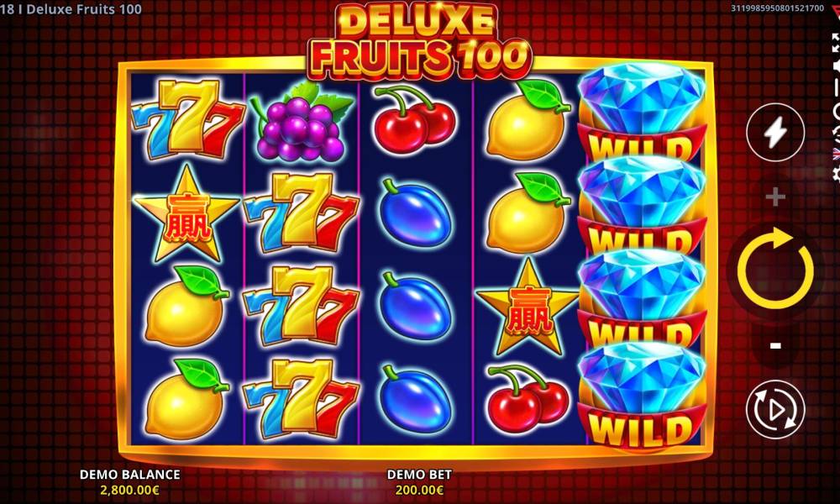Start autoplay with the circular play icon
The width and height of the screenshot is (840, 504).
(x=775, y=410)
